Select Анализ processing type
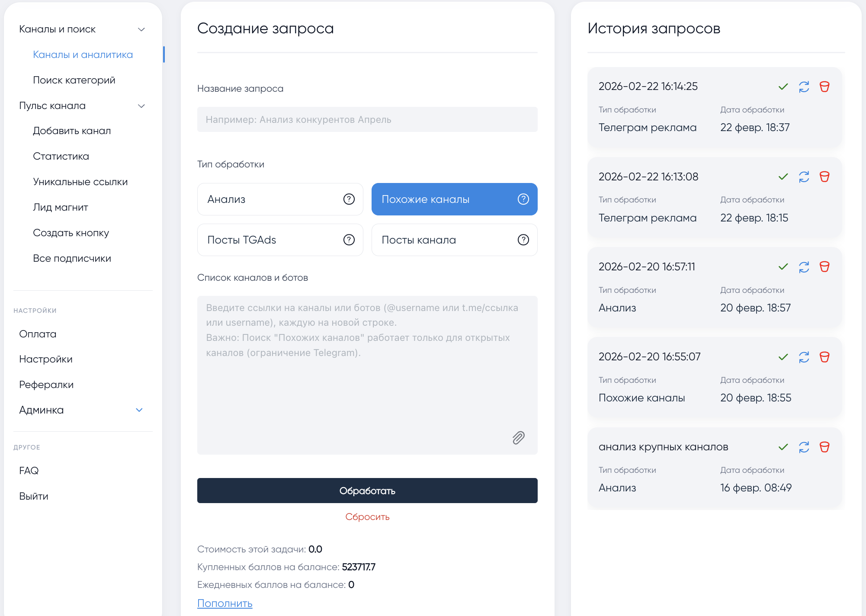The height and width of the screenshot is (616, 866). click(x=280, y=199)
